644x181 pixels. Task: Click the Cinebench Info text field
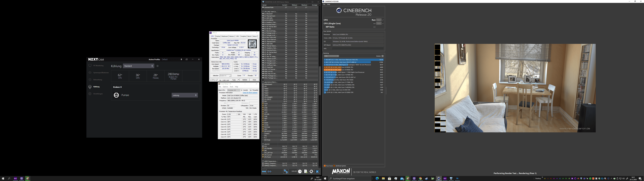point(357,49)
